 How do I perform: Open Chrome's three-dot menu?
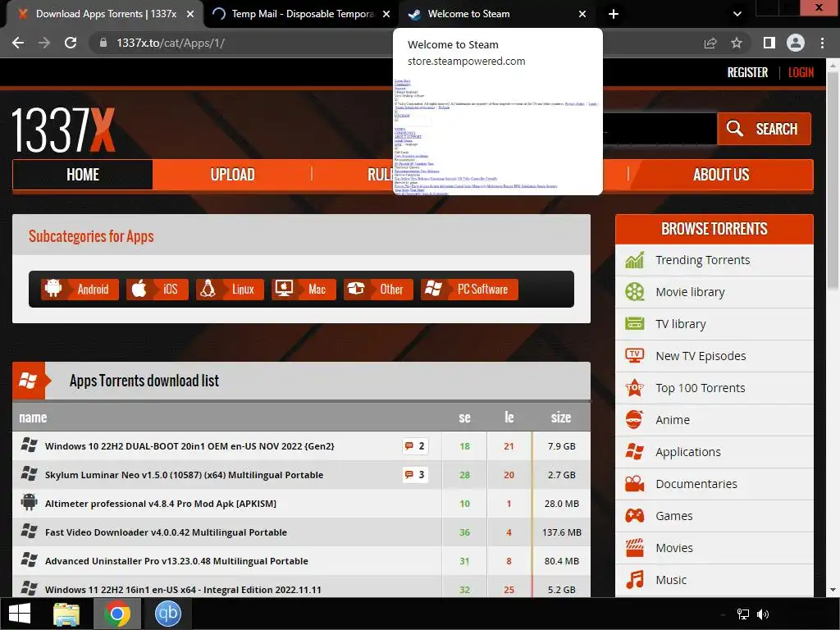tap(822, 43)
